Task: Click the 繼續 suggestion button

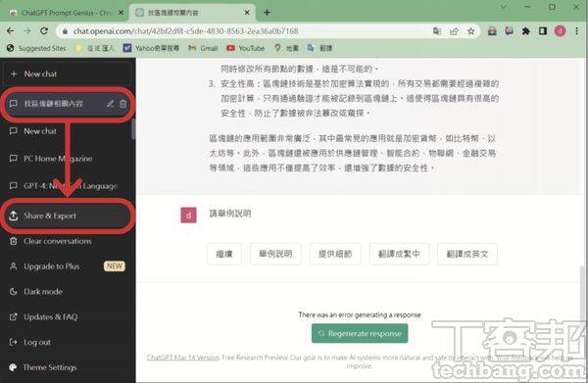Action: pyautogui.click(x=224, y=254)
